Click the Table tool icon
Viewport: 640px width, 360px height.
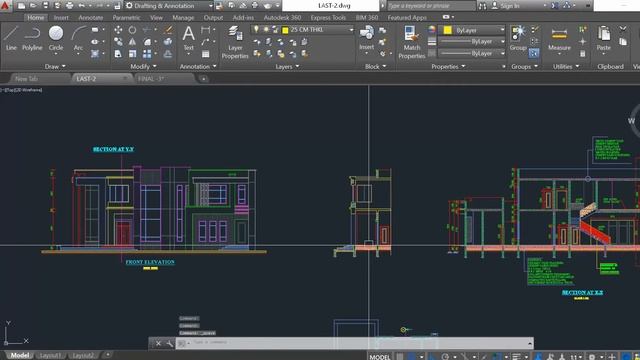[x=206, y=53]
